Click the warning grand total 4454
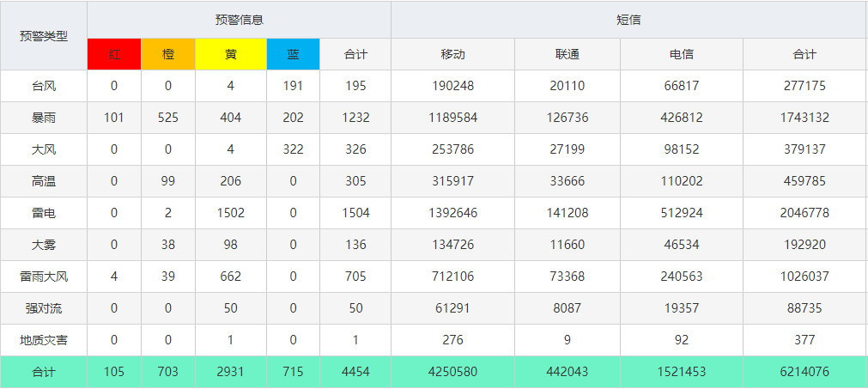This screenshot has width=868, height=389. click(355, 372)
